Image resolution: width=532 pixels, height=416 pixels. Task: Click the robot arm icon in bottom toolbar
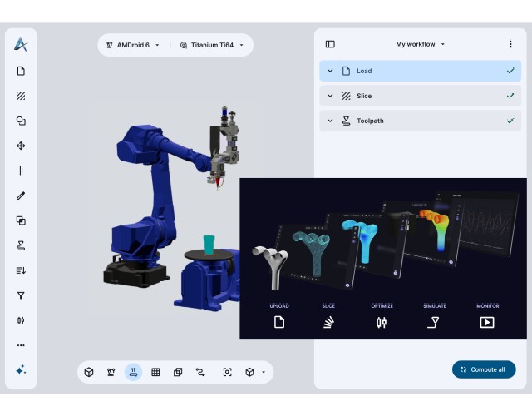tap(111, 372)
